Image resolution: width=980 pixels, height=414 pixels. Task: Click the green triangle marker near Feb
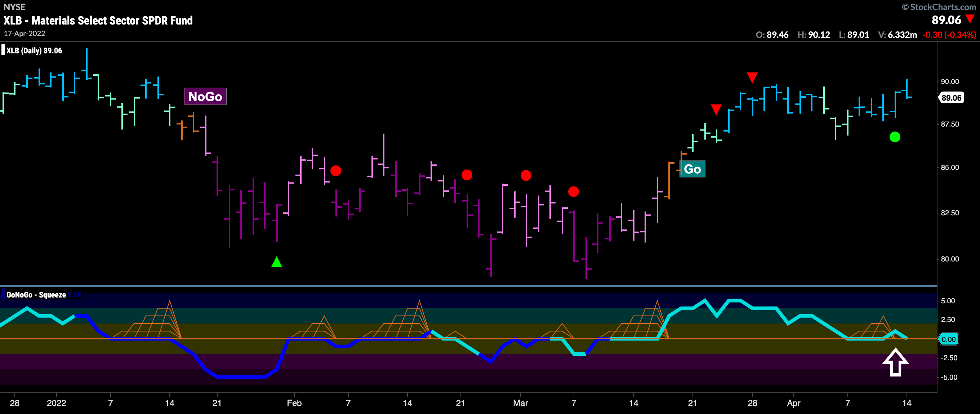(x=277, y=262)
